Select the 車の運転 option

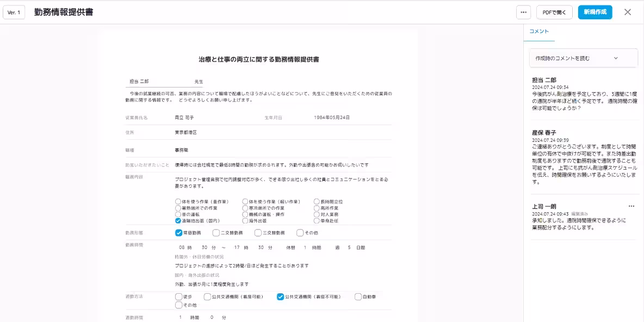point(177,215)
